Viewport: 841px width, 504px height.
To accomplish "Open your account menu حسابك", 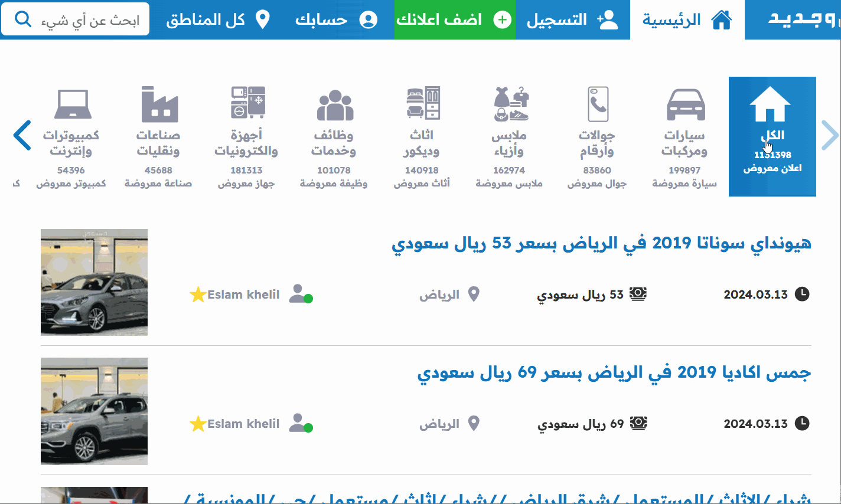I will pos(335,19).
